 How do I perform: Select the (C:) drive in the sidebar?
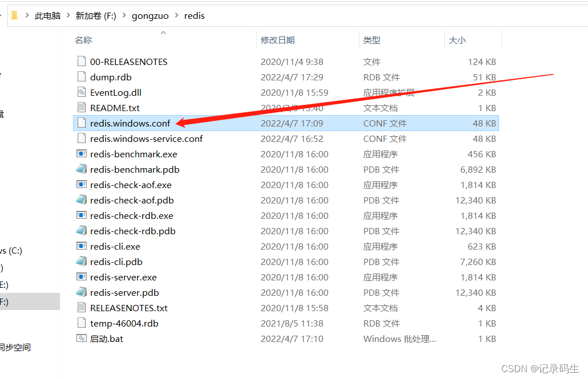[x=11, y=250]
